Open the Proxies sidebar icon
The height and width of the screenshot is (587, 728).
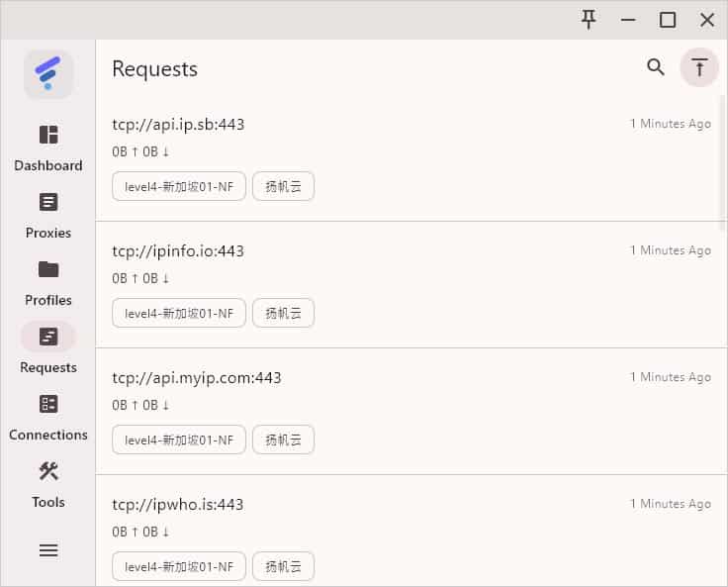[x=48, y=202]
